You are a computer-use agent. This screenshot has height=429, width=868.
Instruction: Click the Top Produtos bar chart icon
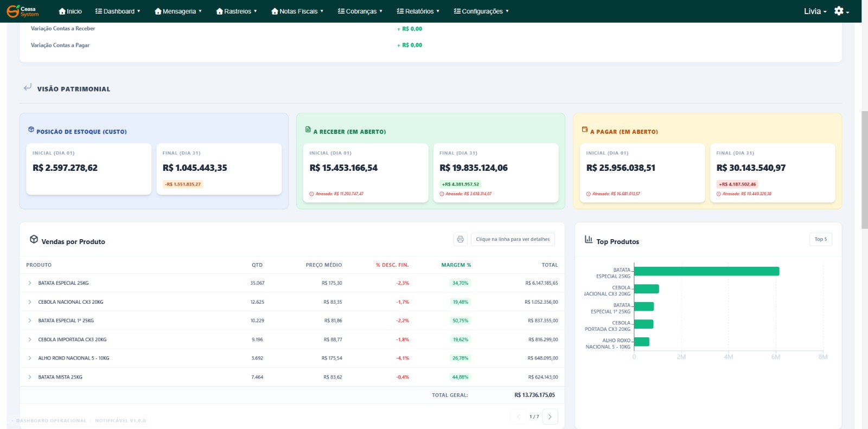pos(589,239)
